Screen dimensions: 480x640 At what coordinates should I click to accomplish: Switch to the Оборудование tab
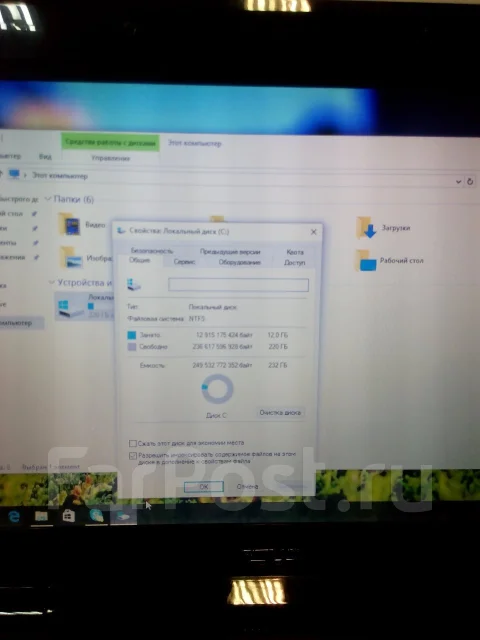point(240,262)
